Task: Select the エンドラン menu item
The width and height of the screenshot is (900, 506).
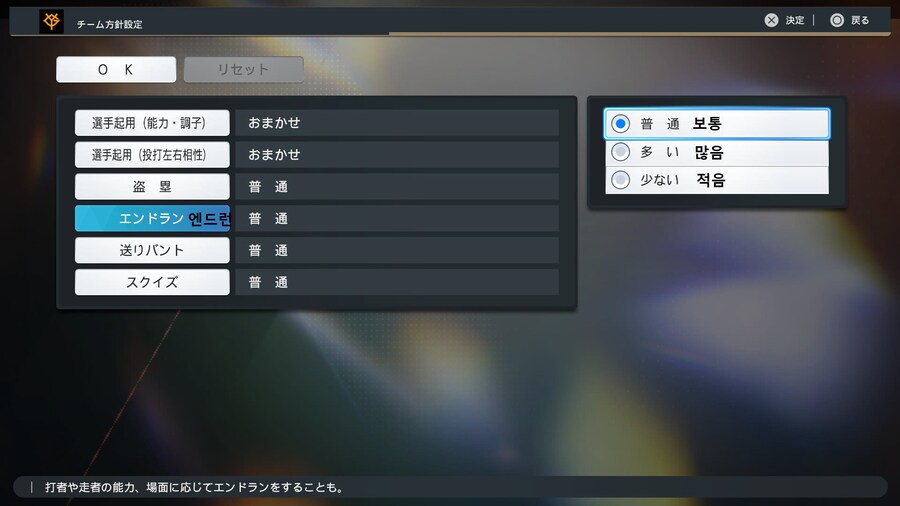Action: pyautogui.click(x=152, y=219)
